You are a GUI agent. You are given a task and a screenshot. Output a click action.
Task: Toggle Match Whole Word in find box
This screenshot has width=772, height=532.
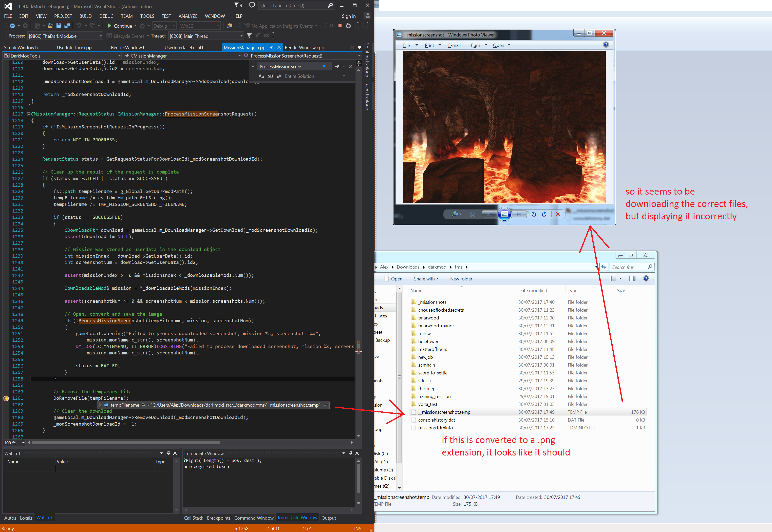tap(270, 76)
